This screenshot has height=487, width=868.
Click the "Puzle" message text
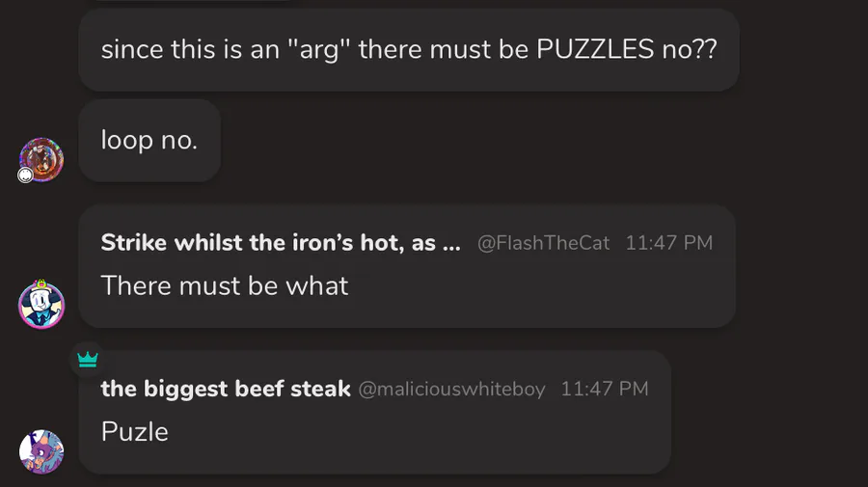point(134,431)
